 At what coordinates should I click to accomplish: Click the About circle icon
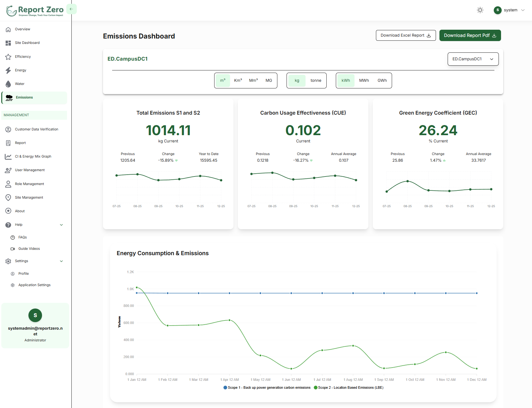tap(8, 211)
